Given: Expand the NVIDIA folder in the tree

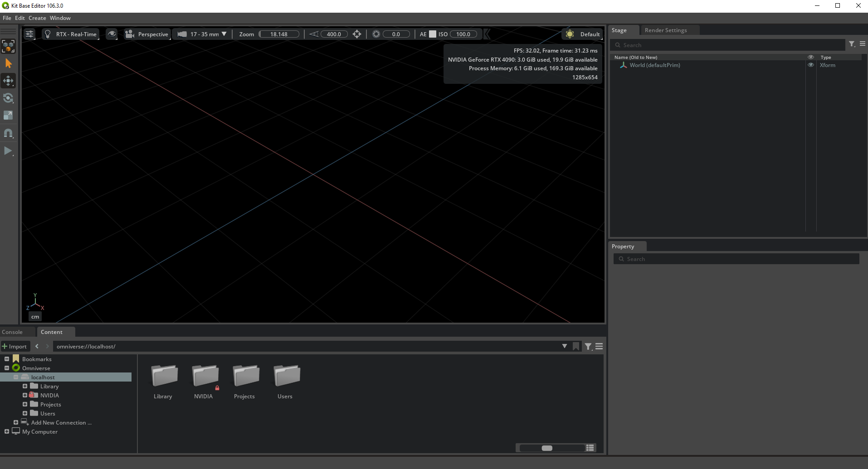Looking at the screenshot, I should pyautogui.click(x=25, y=395).
